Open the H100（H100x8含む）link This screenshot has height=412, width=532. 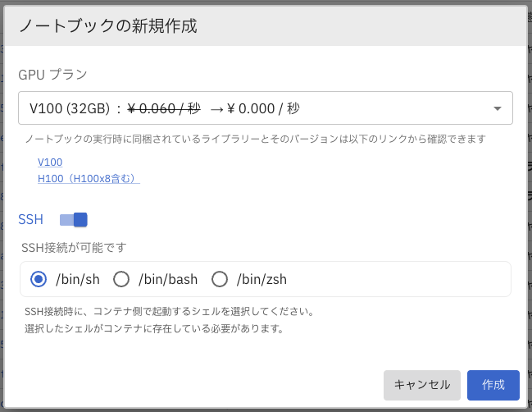click(89, 178)
